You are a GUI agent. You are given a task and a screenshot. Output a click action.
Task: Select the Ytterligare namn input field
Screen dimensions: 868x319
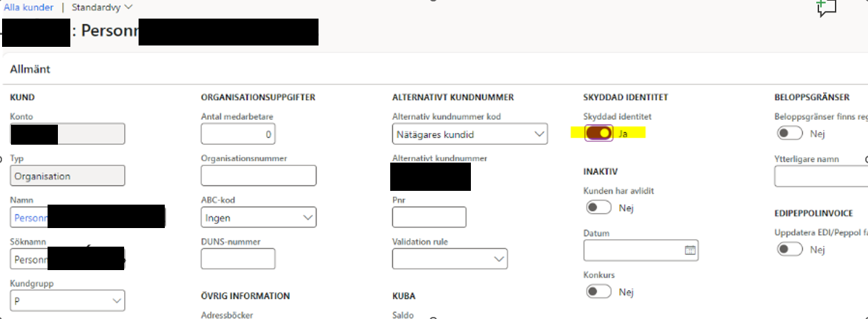pos(820,176)
